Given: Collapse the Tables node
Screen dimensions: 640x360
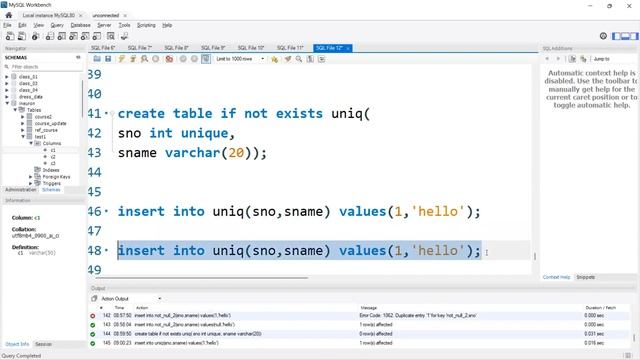Looking at the screenshot, I should [x=15, y=110].
